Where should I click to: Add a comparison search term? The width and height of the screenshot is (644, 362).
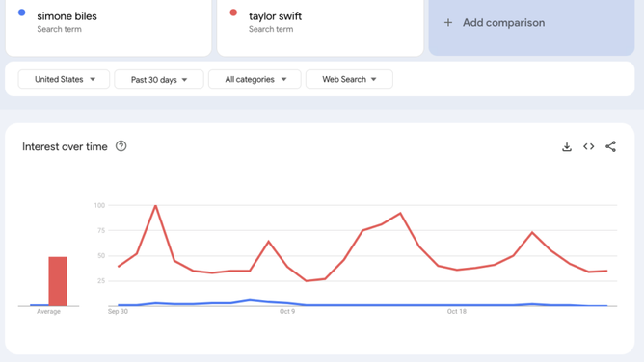(531, 23)
